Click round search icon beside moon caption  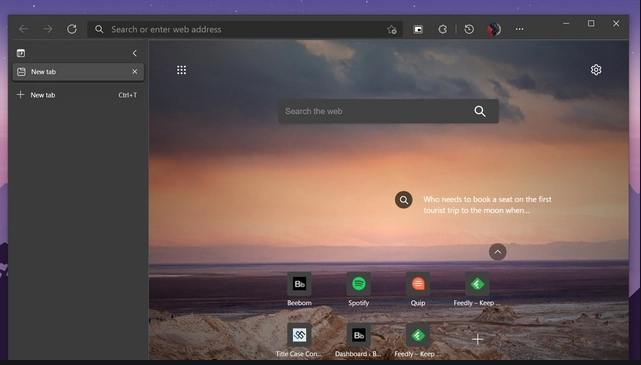[x=403, y=200]
